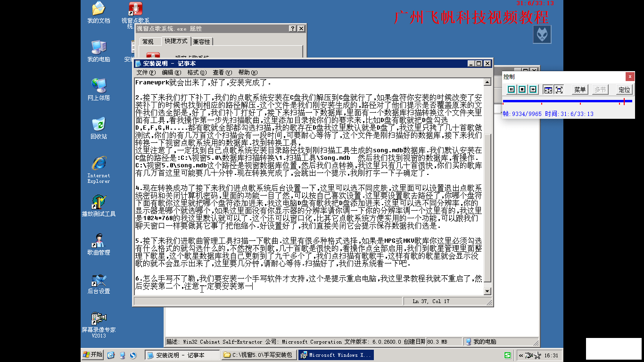Click Notepad scrollbar down arrow
Viewport: 644px width, 362px height.
pyautogui.click(x=487, y=291)
